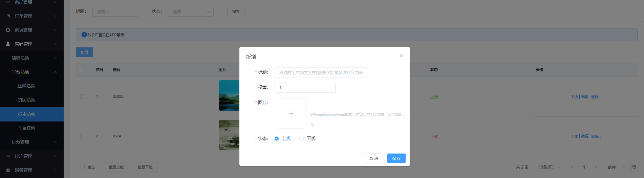Close the 新增 dialog with X icon

401,56
